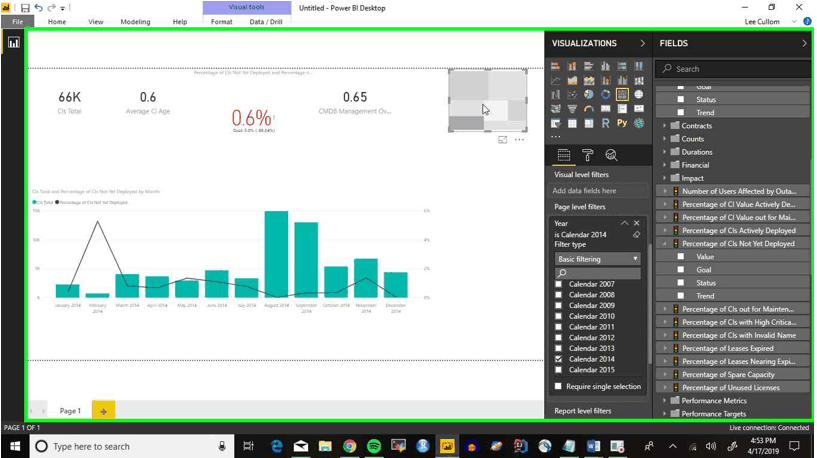
Task: Switch to the Modeling tab
Action: point(135,22)
